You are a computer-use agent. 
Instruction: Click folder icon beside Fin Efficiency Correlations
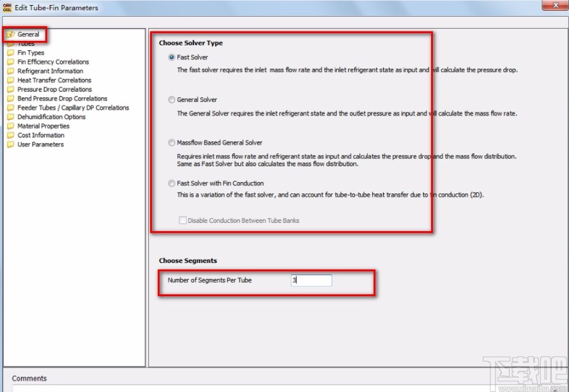[11, 62]
